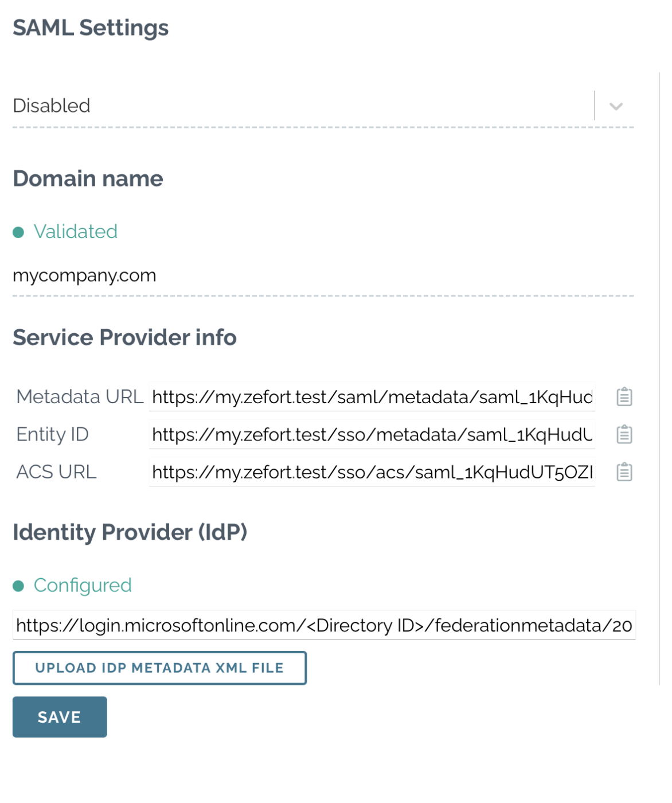Image resolution: width=672 pixels, height=803 pixels.
Task: Copy the Metadata URL to clipboard
Action: tap(625, 396)
